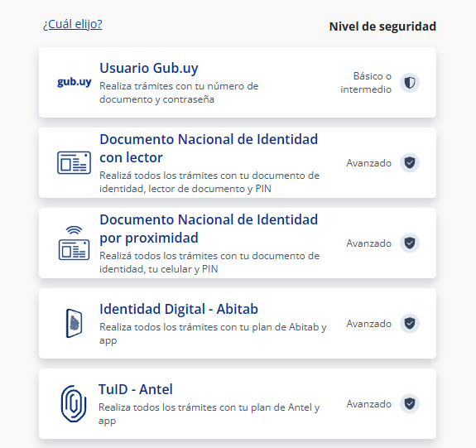The height and width of the screenshot is (448, 476).
Task: Click the ID card icon for identity with lector
Action: click(74, 162)
